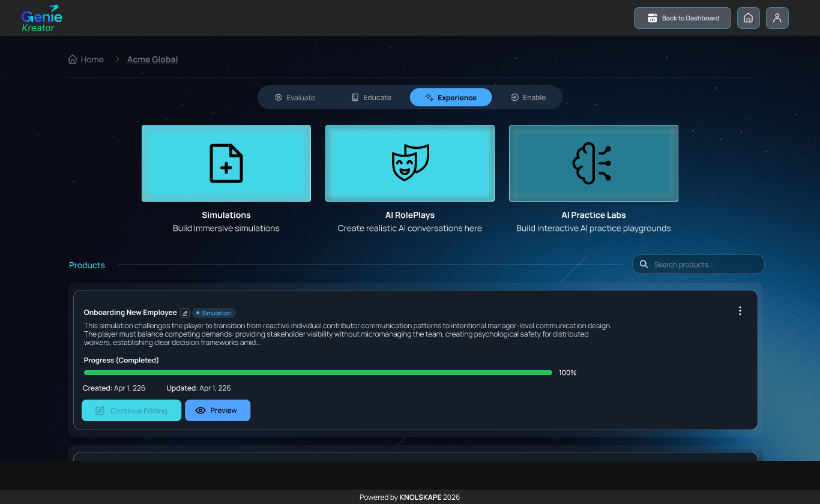
Task: Open the Enable tab
Action: click(x=528, y=97)
